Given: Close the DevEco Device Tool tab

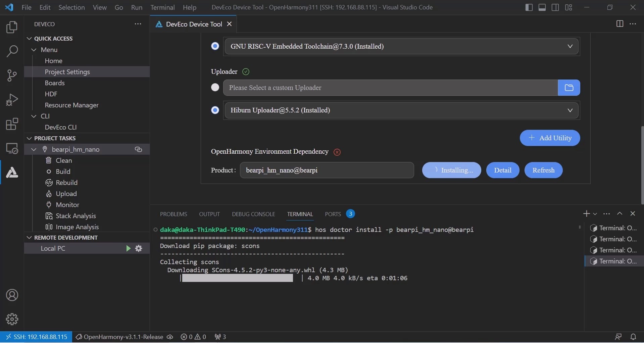Looking at the screenshot, I should coord(230,24).
